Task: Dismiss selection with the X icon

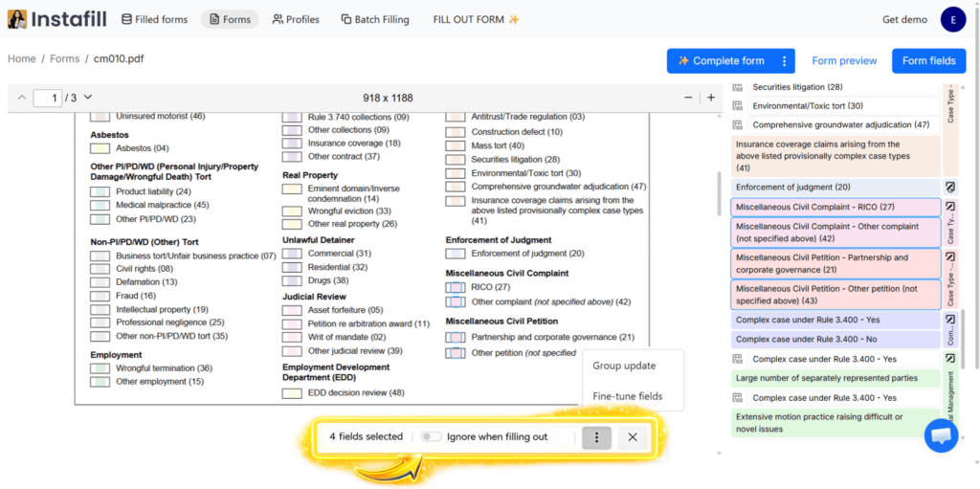Action: (633, 437)
